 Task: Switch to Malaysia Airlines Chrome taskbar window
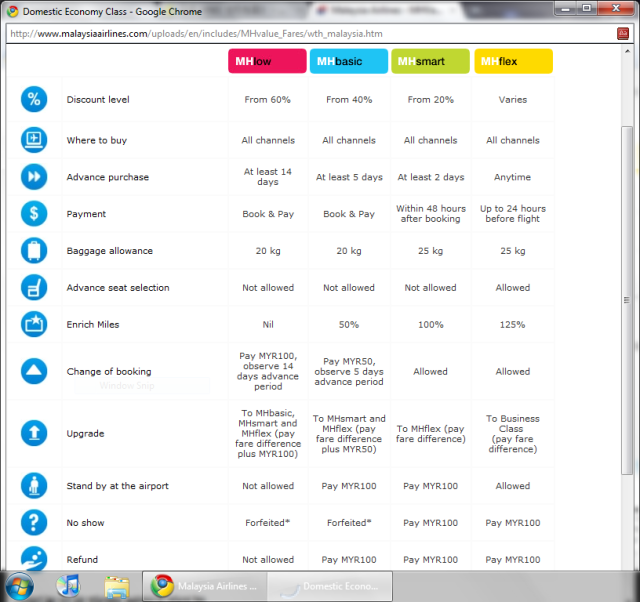[204, 586]
